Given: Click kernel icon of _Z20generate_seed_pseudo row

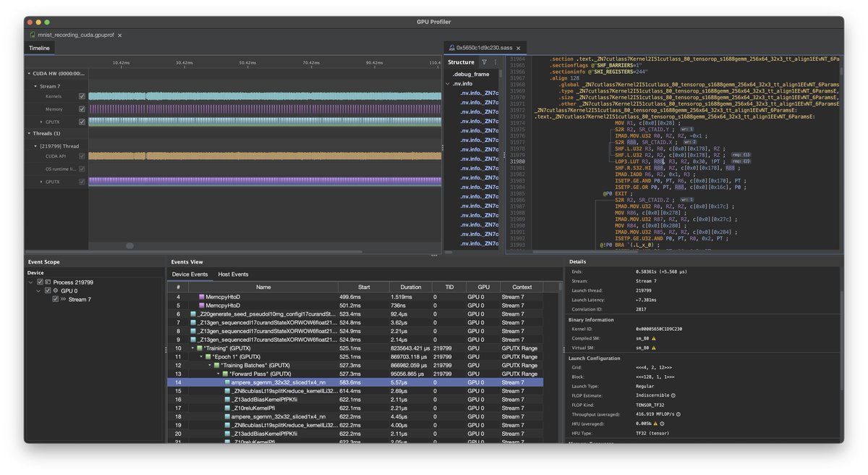Looking at the screenshot, I should click(x=193, y=314).
